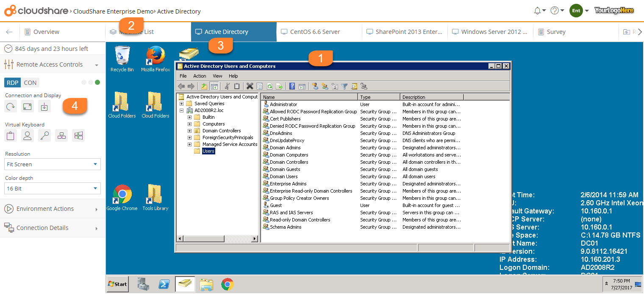
Task: Click the back arrow beside Overview tab
Action: pos(9,32)
